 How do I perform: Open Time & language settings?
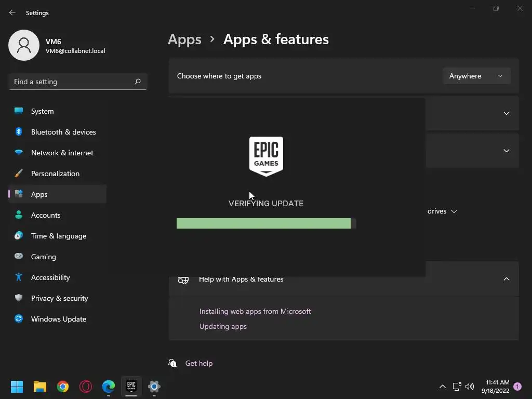57,236
